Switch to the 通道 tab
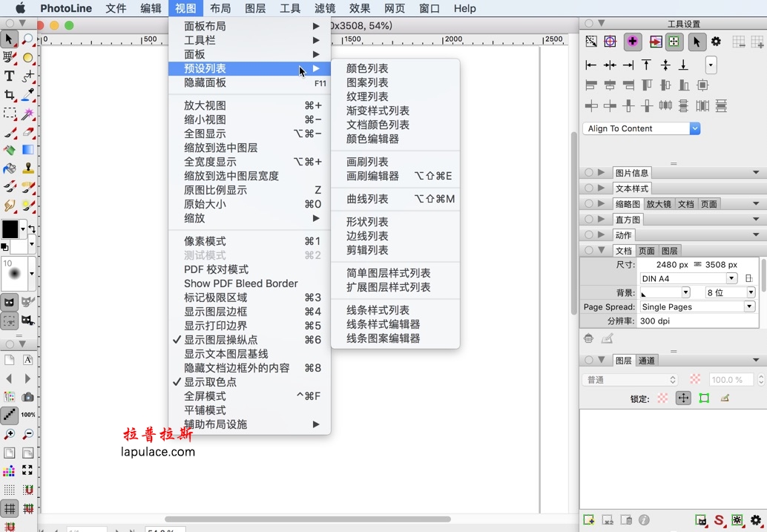The image size is (767, 532). pyautogui.click(x=646, y=361)
